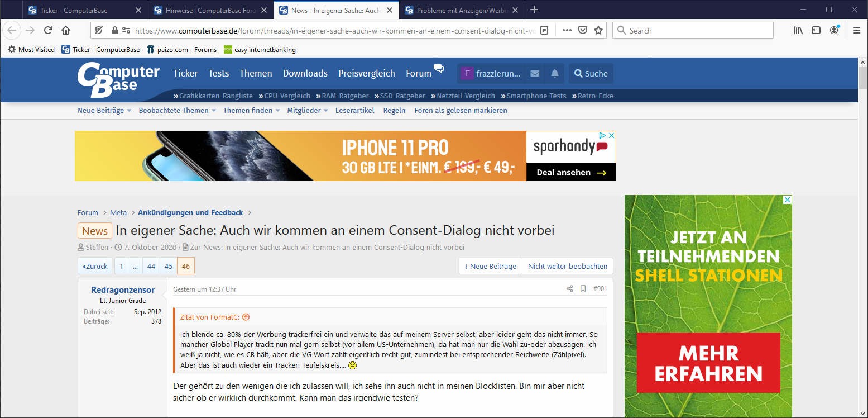Close the Hinweise ComputerBase Forum tab
868x418 pixels.
(x=264, y=10)
